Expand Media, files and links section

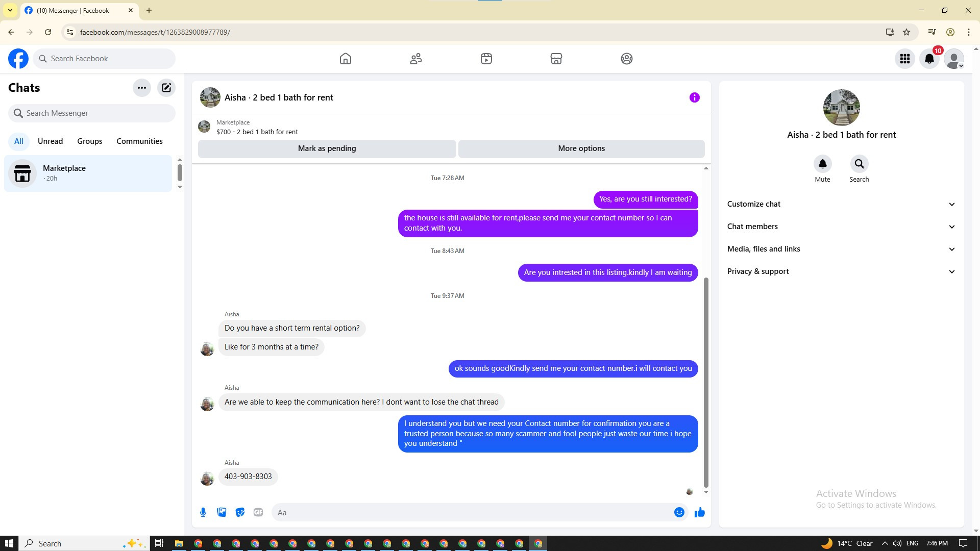(x=841, y=249)
